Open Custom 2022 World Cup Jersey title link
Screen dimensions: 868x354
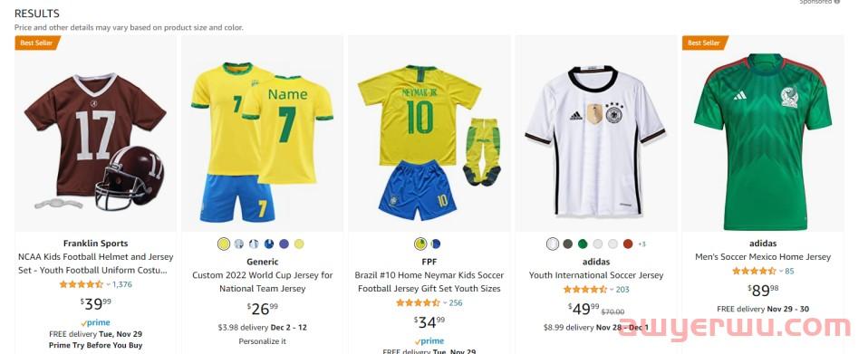263,282
